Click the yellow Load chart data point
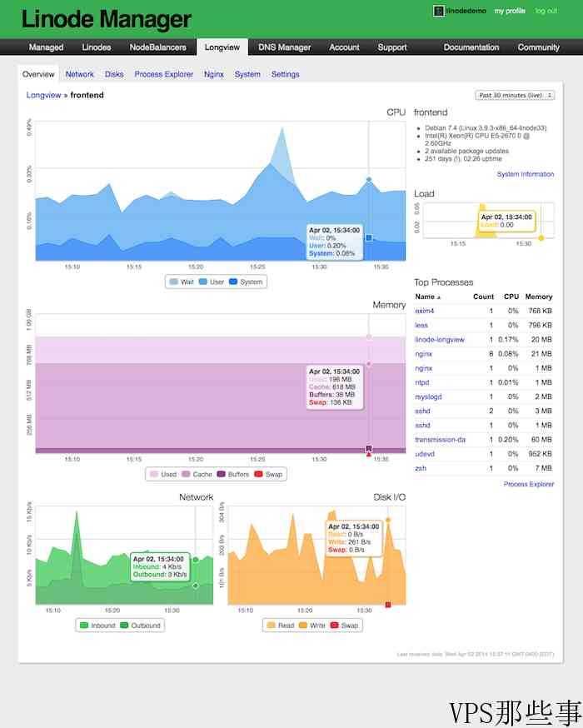This screenshot has width=583, height=728. pos(541,238)
